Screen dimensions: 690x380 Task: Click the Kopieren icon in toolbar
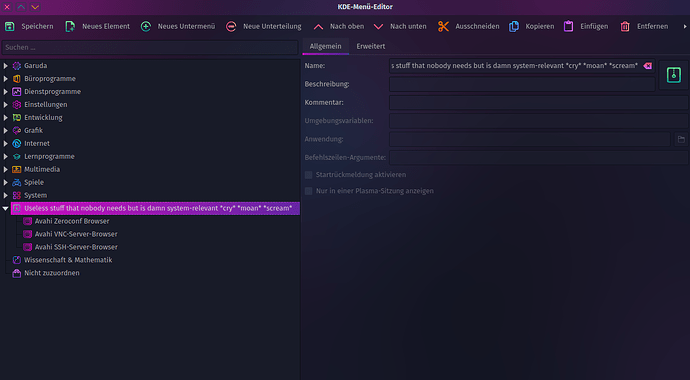click(x=514, y=26)
